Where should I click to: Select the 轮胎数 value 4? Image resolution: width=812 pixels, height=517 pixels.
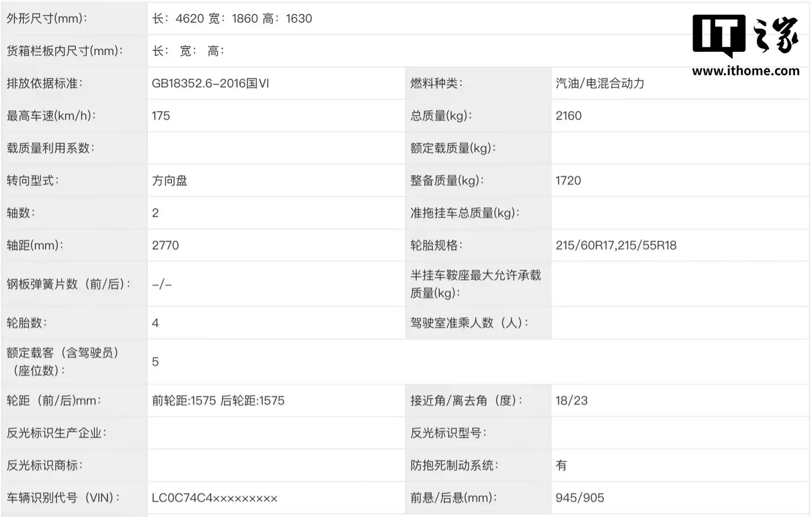click(155, 322)
